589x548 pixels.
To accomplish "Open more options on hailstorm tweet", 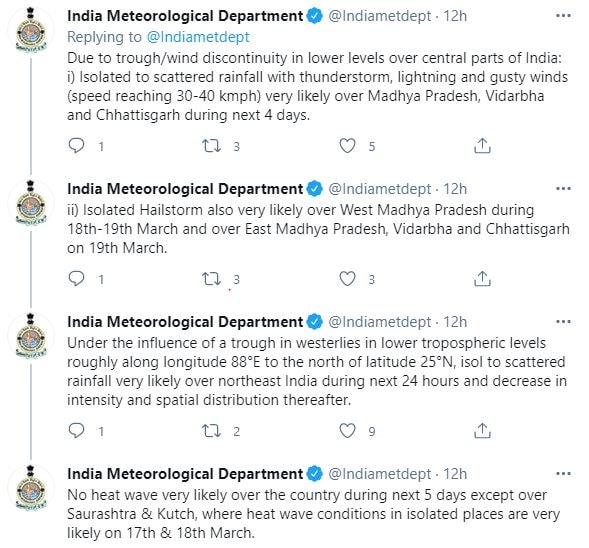I will click(563, 189).
